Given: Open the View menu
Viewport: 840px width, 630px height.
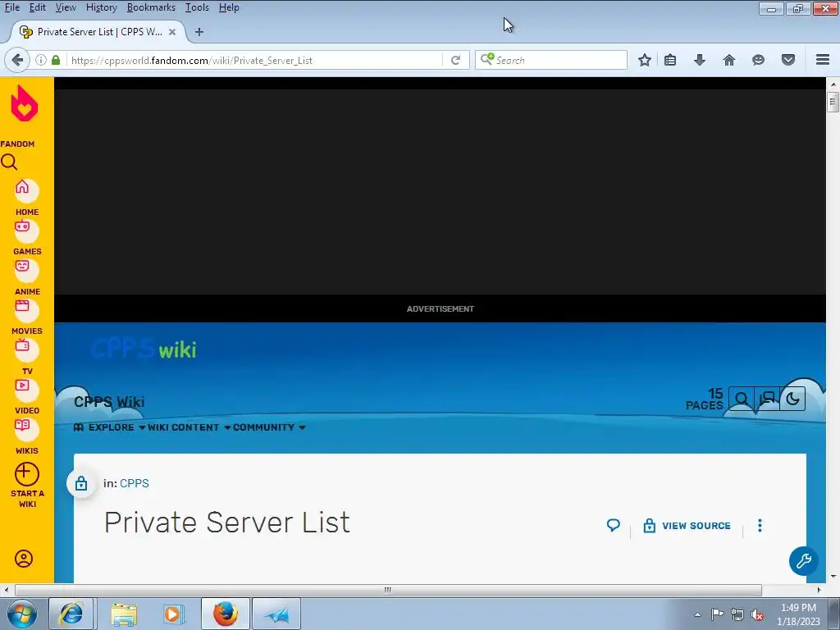Looking at the screenshot, I should 66,7.
